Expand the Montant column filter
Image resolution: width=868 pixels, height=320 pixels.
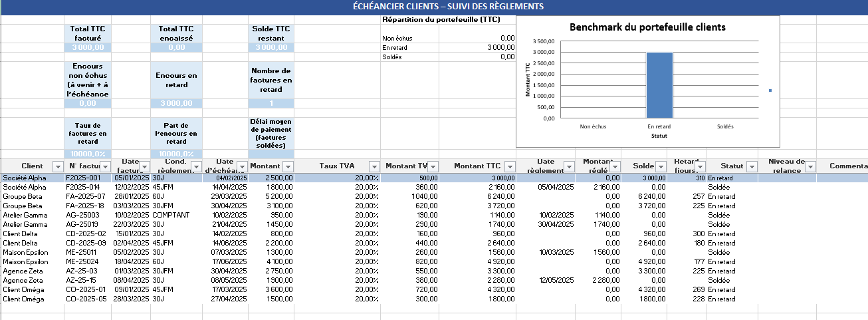click(x=287, y=166)
